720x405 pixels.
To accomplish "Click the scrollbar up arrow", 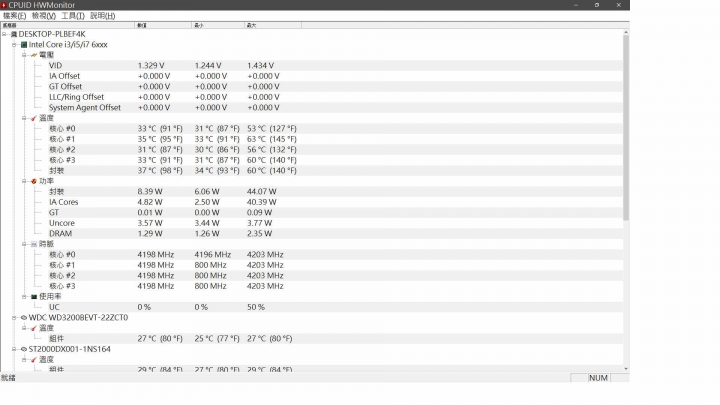I will (x=626, y=33).
